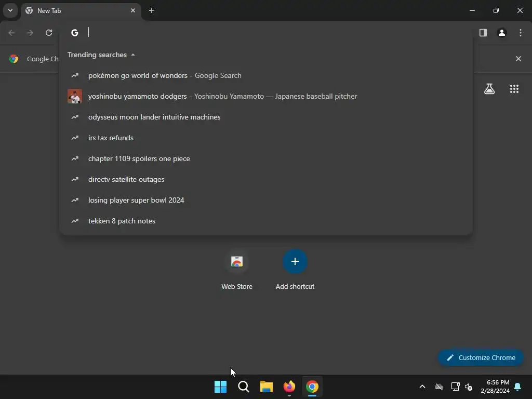Launch Firefox from the taskbar
This screenshot has width=532, height=399.
point(289,387)
